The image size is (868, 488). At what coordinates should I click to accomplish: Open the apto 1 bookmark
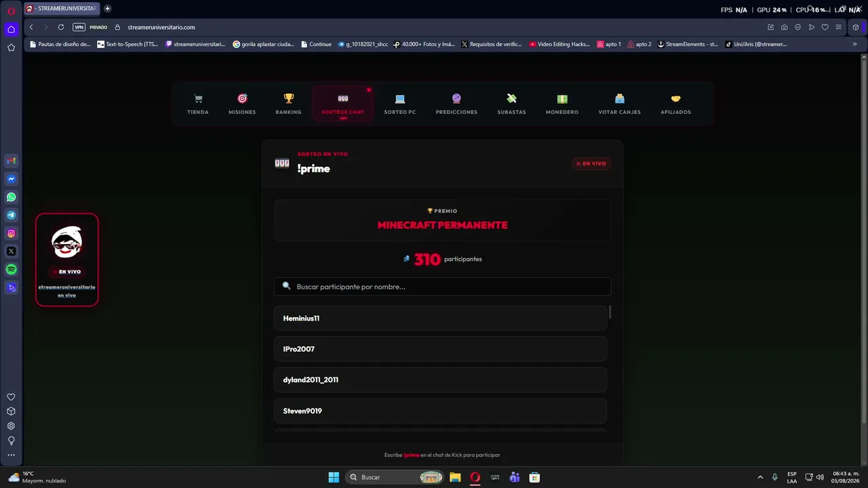pyautogui.click(x=609, y=44)
